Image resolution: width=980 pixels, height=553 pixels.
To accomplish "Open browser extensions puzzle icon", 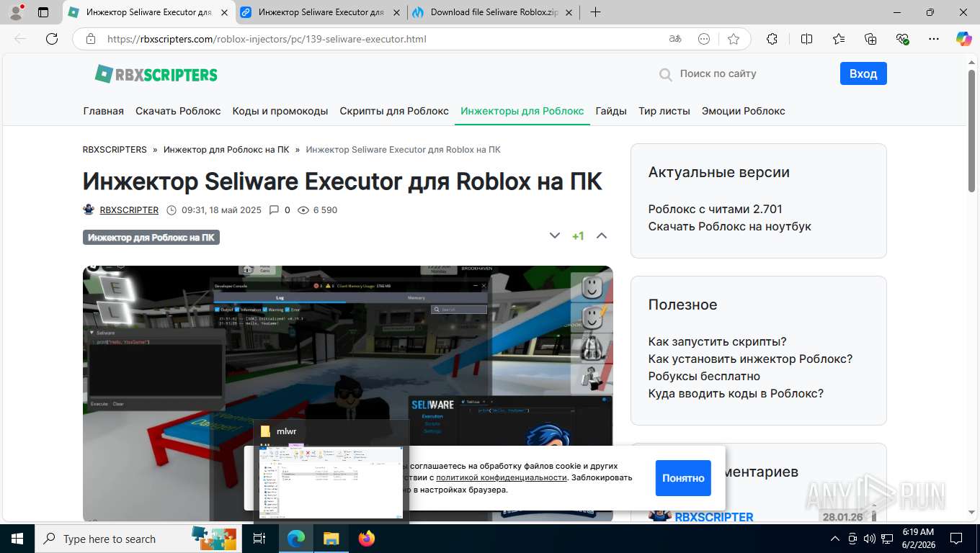I will (x=772, y=39).
